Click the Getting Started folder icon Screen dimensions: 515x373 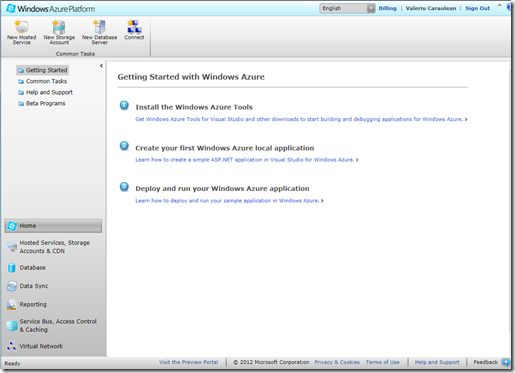coord(21,70)
